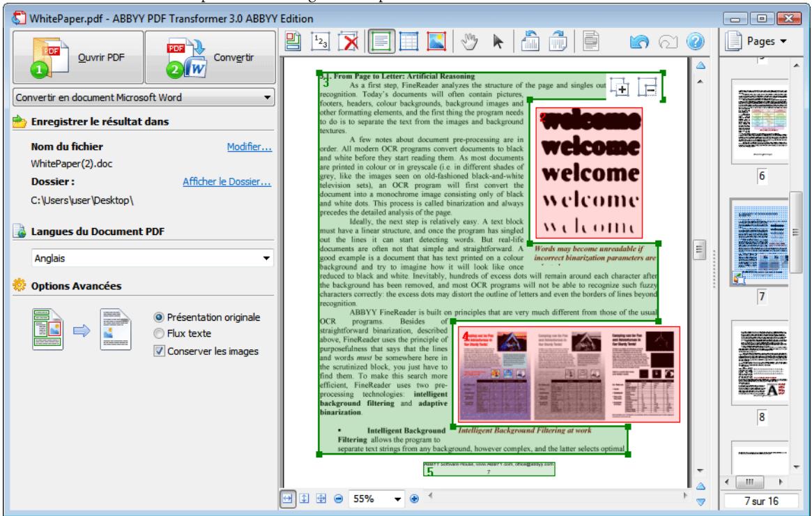Click the Langues du Document PDF icon
This screenshot has width=812, height=516.
pos(19,231)
